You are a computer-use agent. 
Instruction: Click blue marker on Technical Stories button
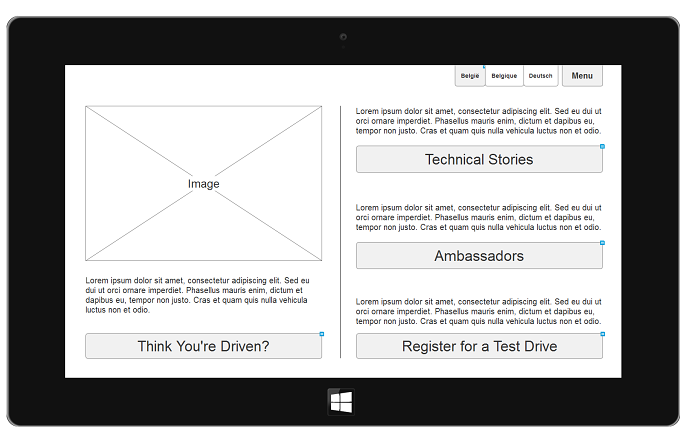pyautogui.click(x=602, y=147)
